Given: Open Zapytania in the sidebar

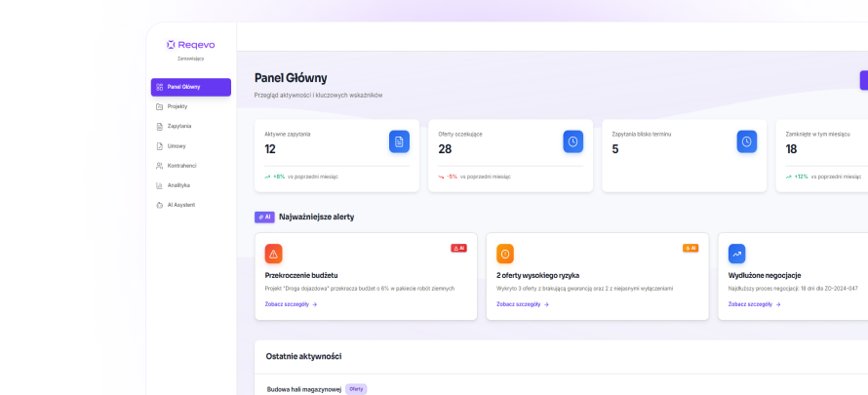Looking at the screenshot, I should point(191,126).
